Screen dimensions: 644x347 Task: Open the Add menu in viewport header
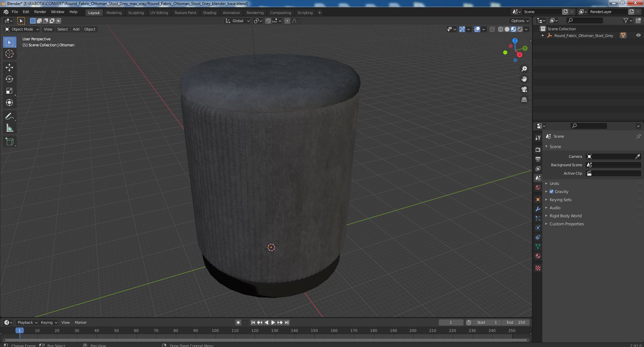(76, 29)
